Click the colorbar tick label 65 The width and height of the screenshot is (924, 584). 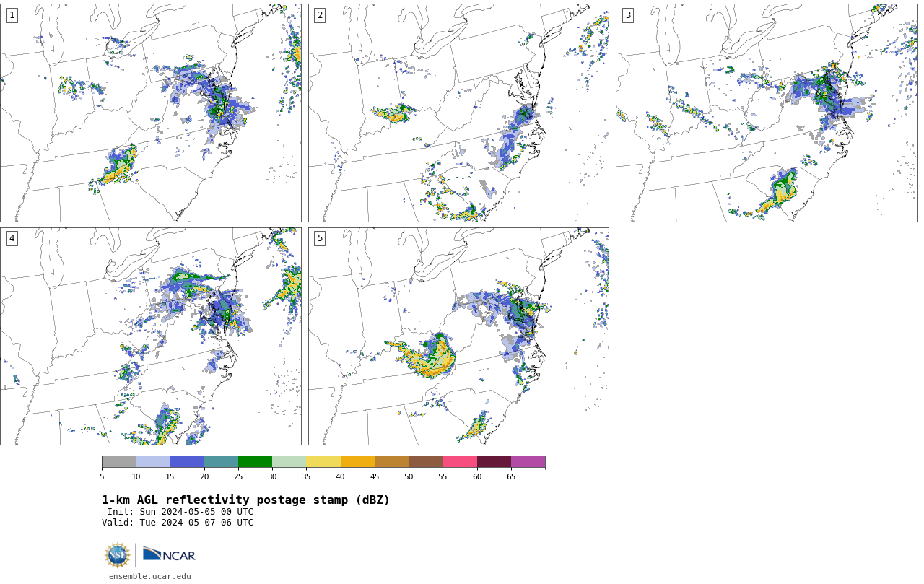511,476
